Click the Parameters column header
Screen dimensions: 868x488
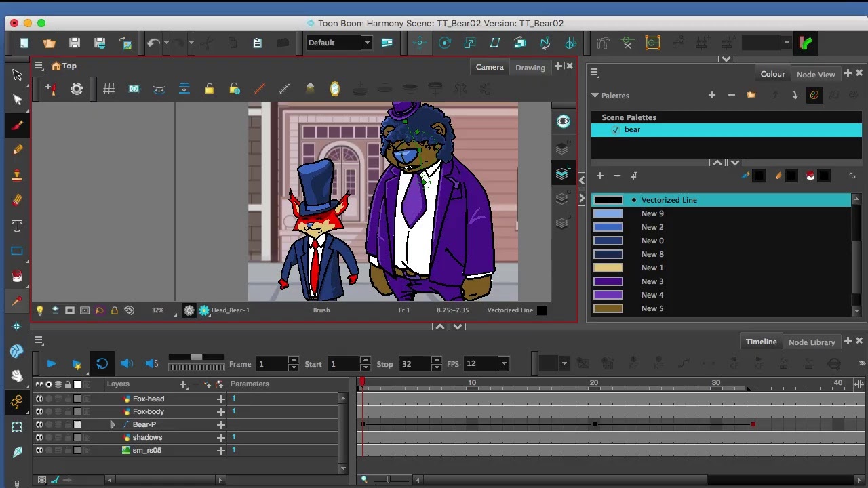pos(250,384)
